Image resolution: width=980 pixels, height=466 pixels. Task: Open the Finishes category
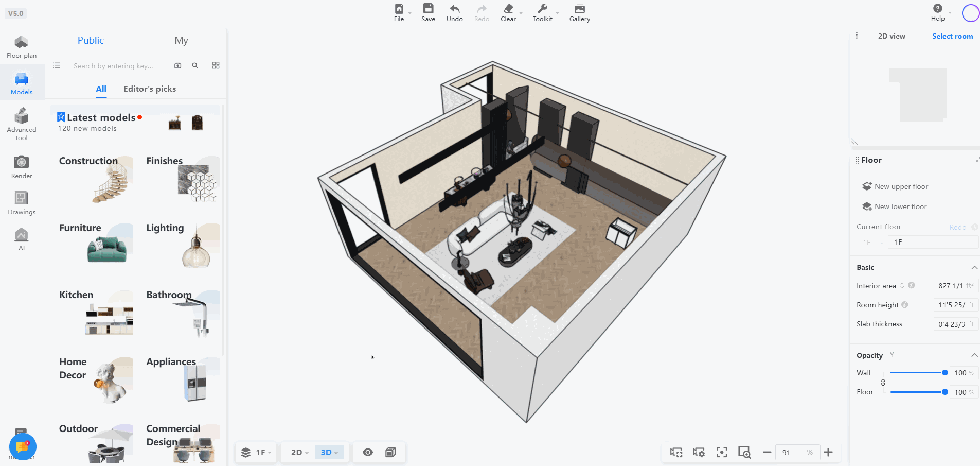pos(183,179)
